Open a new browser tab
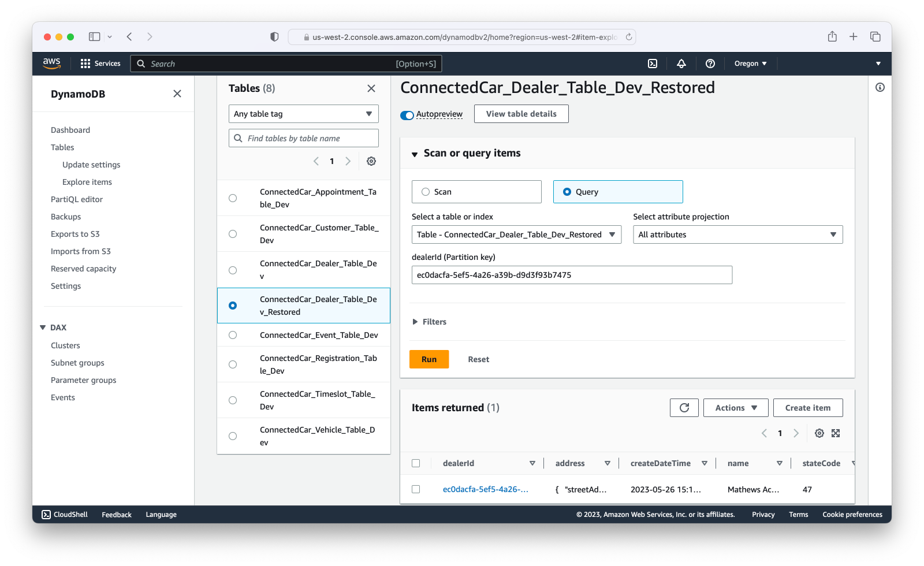The width and height of the screenshot is (924, 566). point(854,36)
